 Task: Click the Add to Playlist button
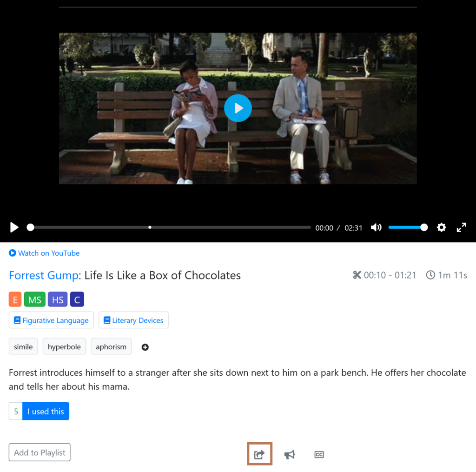pos(40,452)
